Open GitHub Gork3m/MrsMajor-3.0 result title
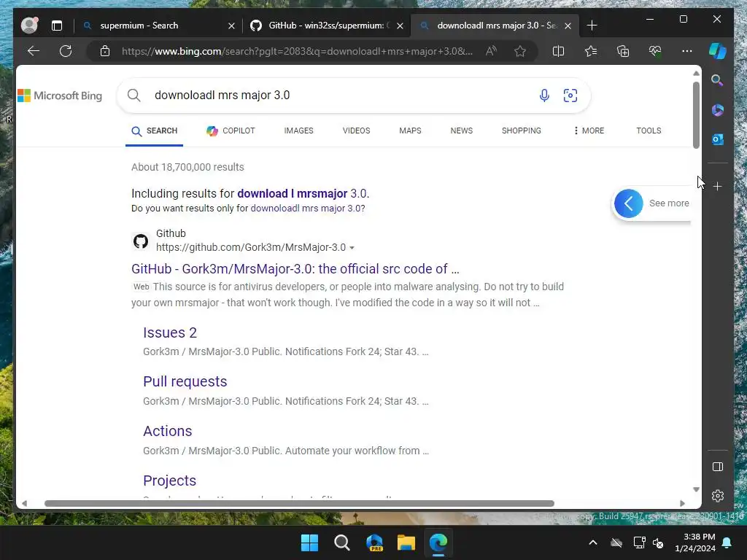The width and height of the screenshot is (747, 560). (295, 269)
